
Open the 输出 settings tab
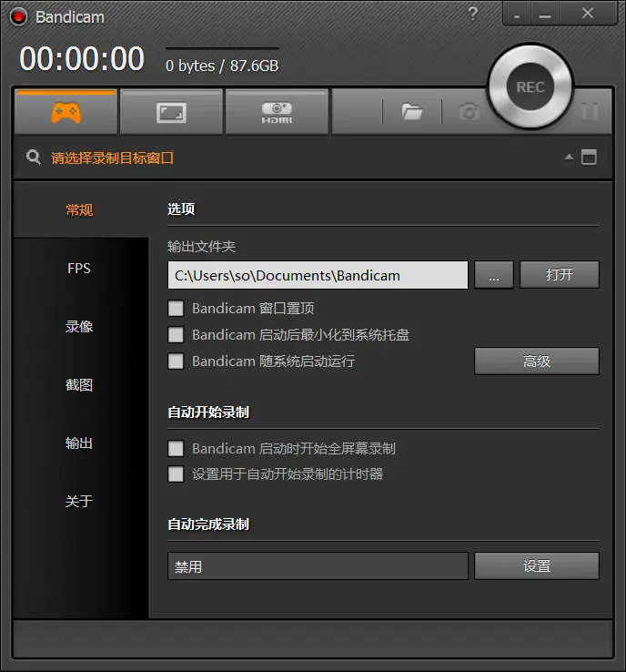[x=79, y=443]
